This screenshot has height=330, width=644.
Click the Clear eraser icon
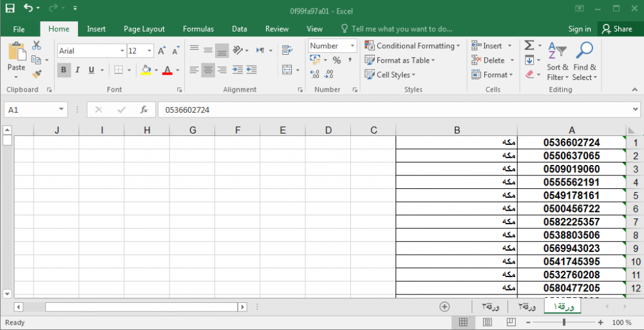(x=529, y=74)
